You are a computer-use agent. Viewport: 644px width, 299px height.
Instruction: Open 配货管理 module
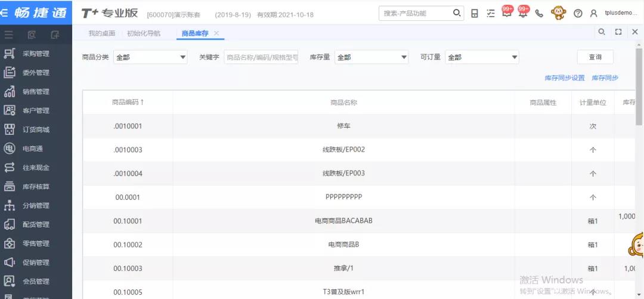coord(36,224)
